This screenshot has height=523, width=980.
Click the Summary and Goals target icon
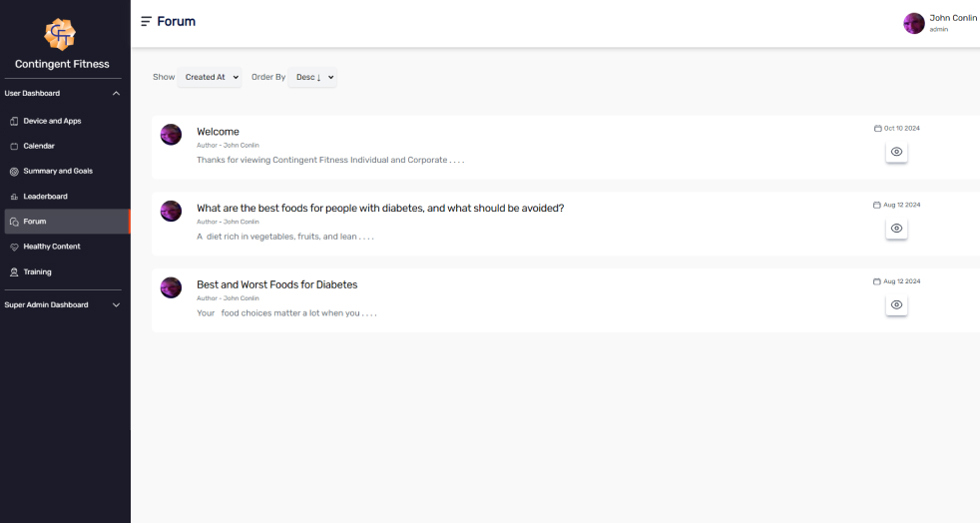pyautogui.click(x=14, y=172)
